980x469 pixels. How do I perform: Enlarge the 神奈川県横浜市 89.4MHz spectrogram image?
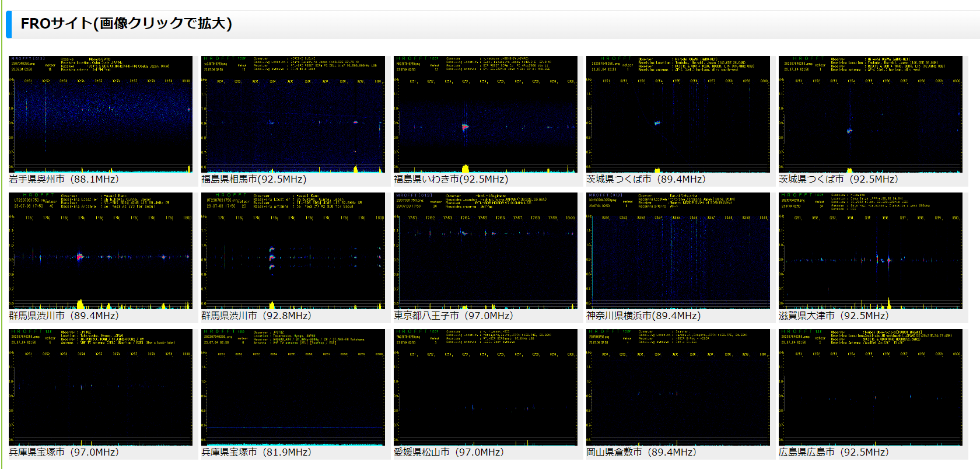point(678,251)
